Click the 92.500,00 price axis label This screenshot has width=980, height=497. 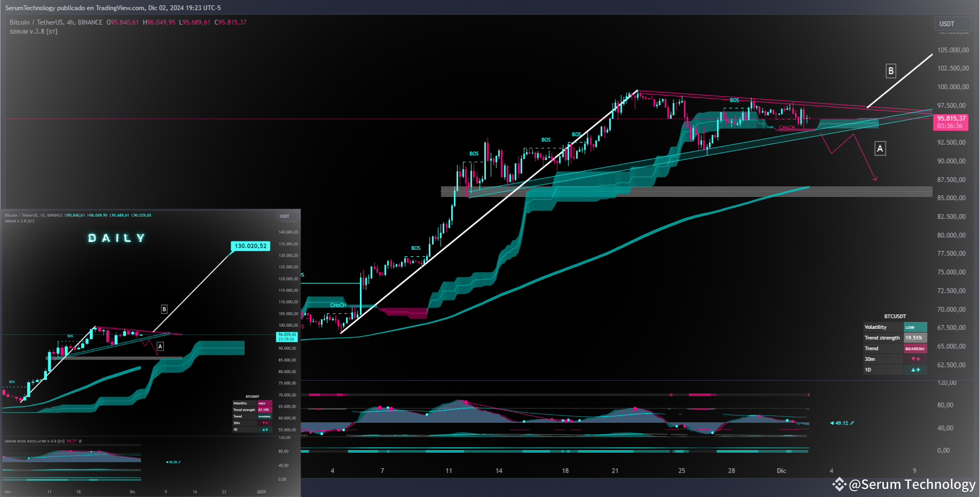952,143
